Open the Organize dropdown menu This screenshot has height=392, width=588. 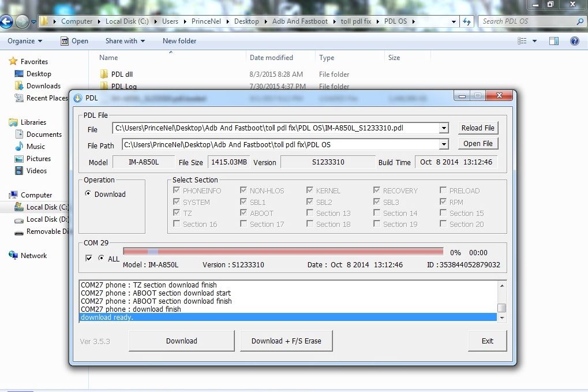click(x=25, y=41)
